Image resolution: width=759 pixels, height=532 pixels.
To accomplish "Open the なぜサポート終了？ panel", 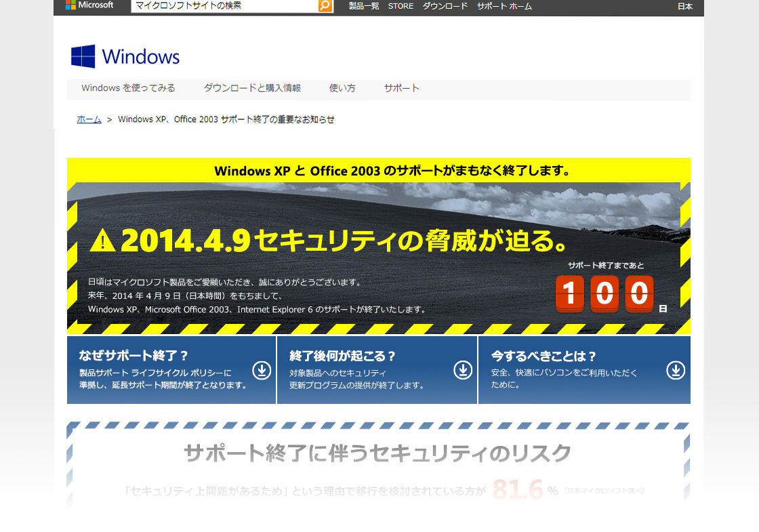I will coord(171,370).
